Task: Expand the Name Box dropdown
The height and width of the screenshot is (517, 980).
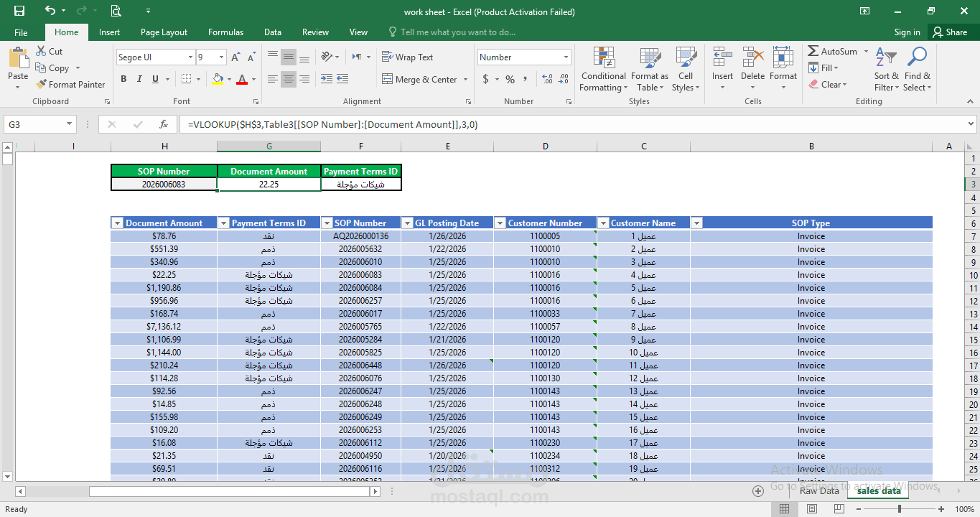Action: [x=70, y=124]
